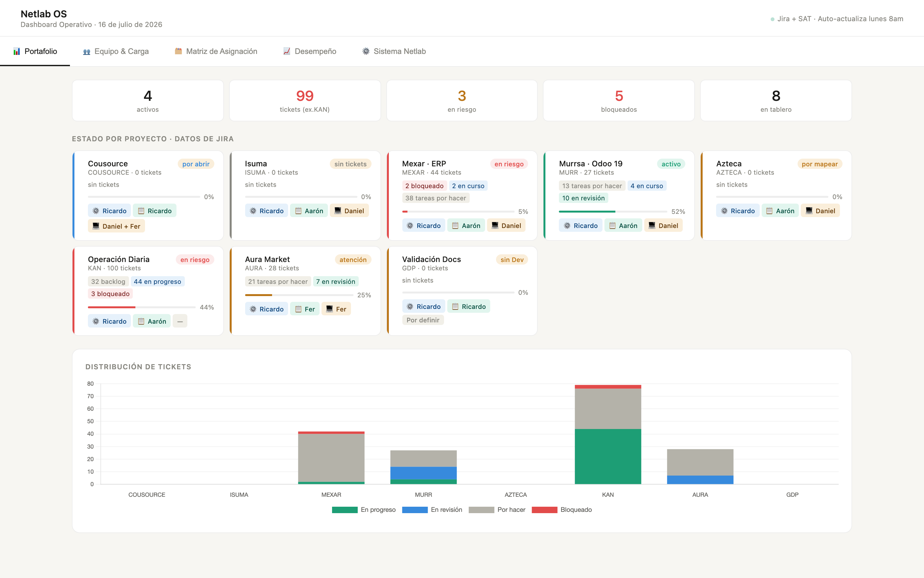Click the gear icon in Isuma's Ricardo chip
This screenshot has height=578, width=924.
pos(253,211)
